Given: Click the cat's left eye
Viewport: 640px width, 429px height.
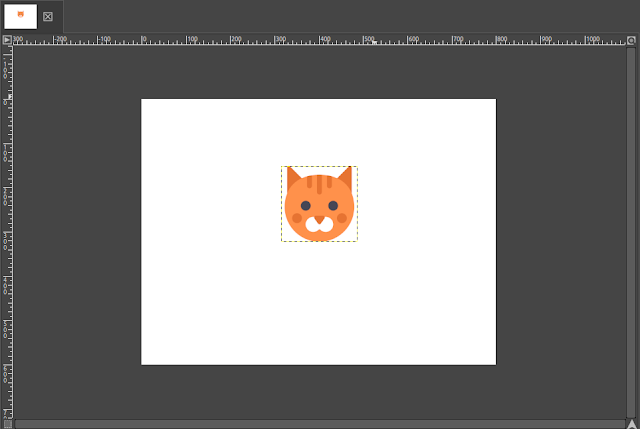Looking at the screenshot, I should point(305,205).
